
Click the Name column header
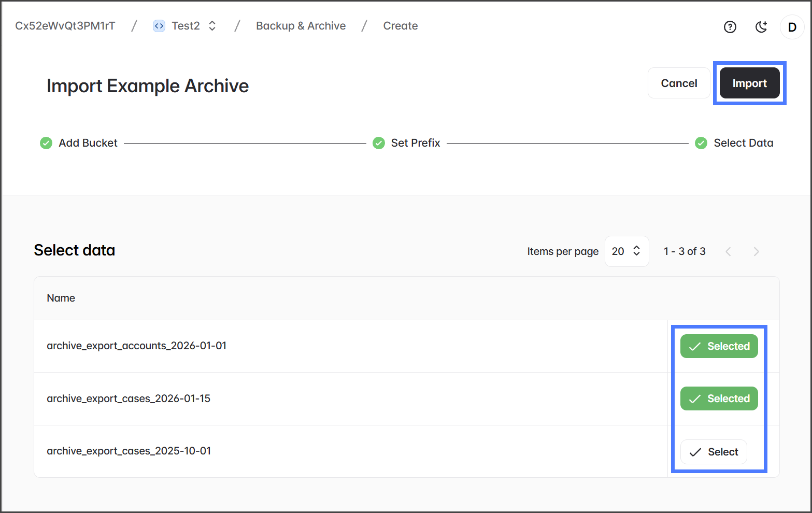click(x=61, y=298)
